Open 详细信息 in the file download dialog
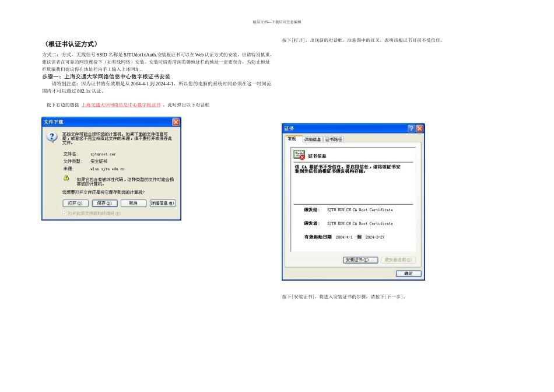The image size is (554, 392). click(163, 203)
